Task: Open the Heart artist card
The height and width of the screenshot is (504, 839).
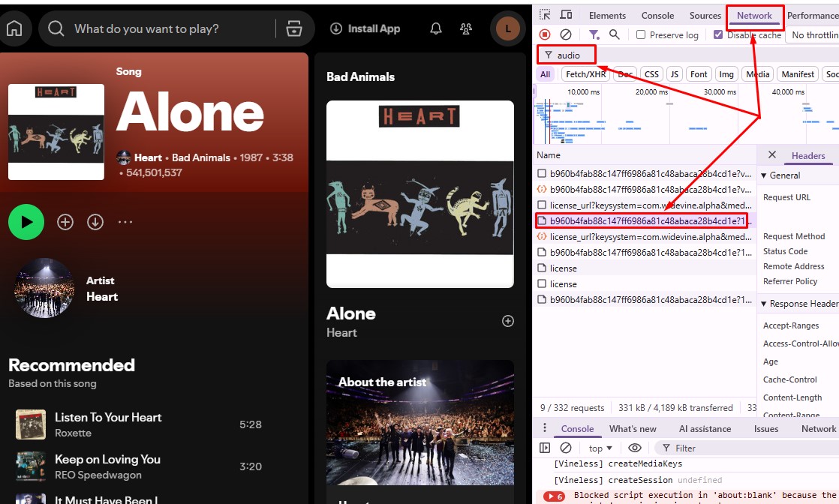Action: tap(66, 289)
